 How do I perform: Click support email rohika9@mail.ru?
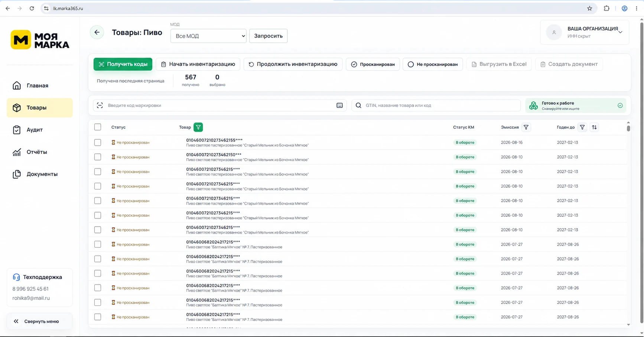point(31,298)
